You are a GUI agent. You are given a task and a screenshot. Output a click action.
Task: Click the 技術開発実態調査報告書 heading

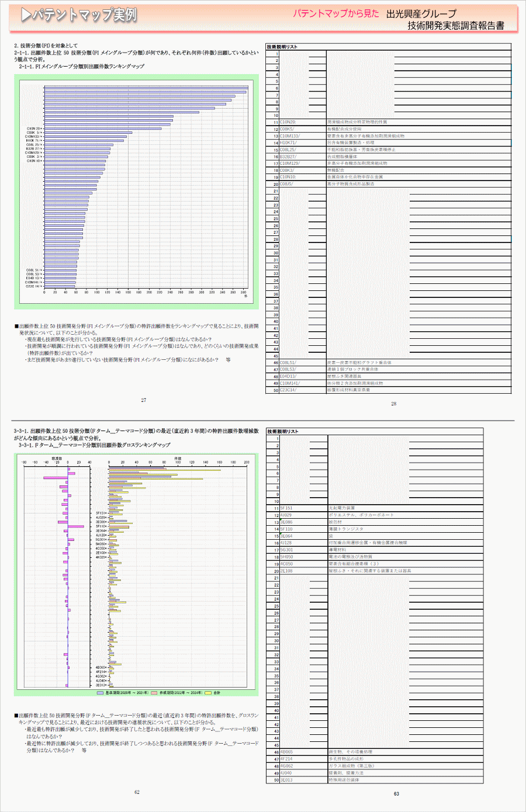[456, 26]
